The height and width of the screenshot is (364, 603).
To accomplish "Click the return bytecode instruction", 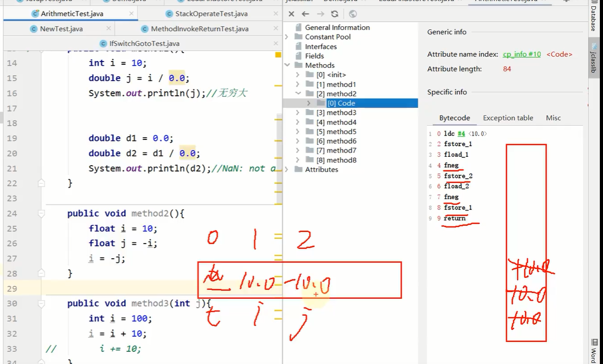I will [x=454, y=218].
